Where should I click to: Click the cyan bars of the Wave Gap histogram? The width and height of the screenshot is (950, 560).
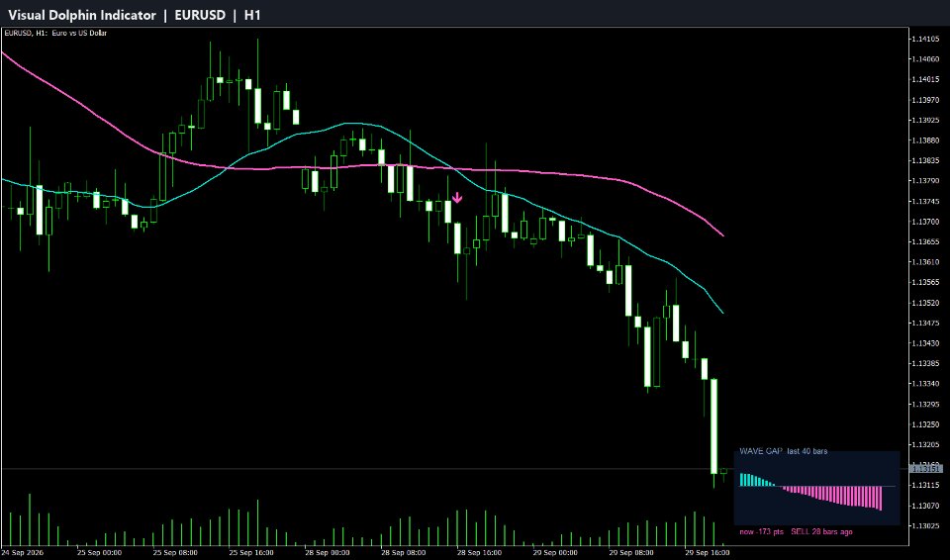click(757, 480)
